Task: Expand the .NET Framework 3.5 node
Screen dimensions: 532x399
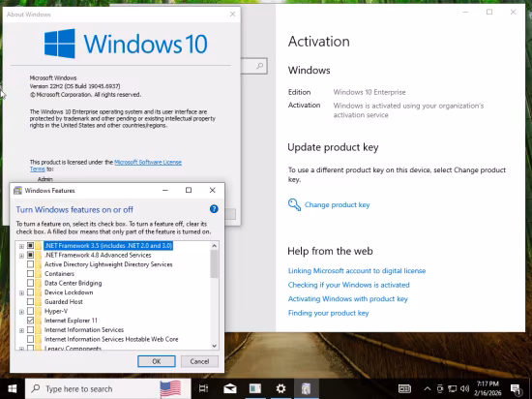Action: (21, 246)
